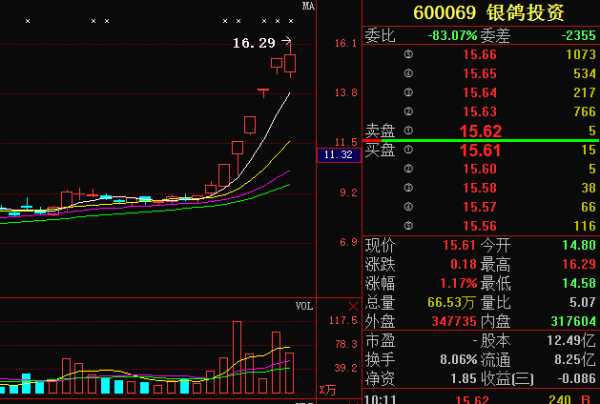Click the 现价 value 15.61
The height and width of the screenshot is (404, 600).
coord(459,245)
